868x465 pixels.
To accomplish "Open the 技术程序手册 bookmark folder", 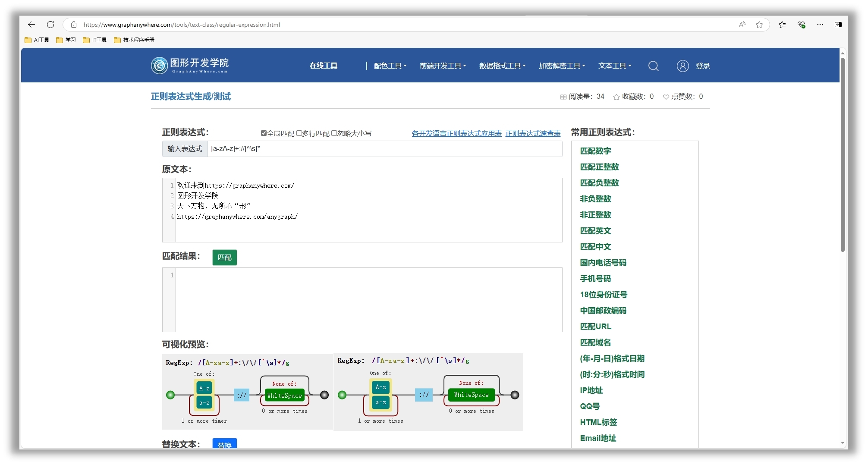I will coord(134,40).
